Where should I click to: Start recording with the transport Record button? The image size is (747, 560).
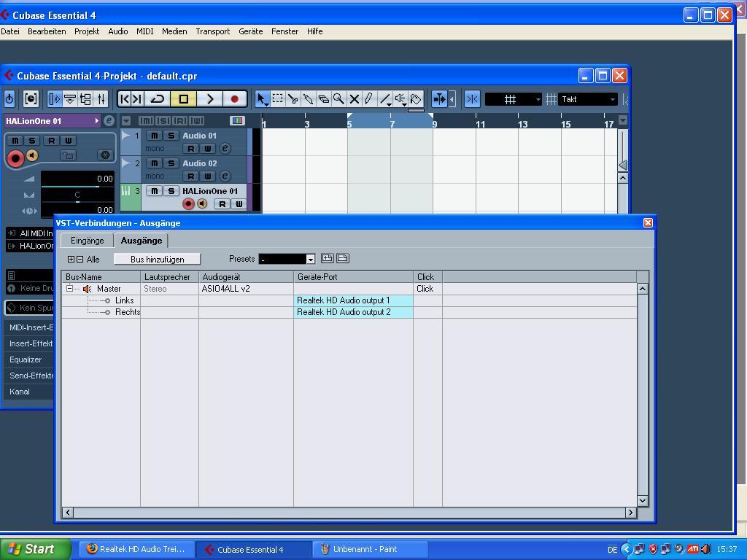point(234,99)
